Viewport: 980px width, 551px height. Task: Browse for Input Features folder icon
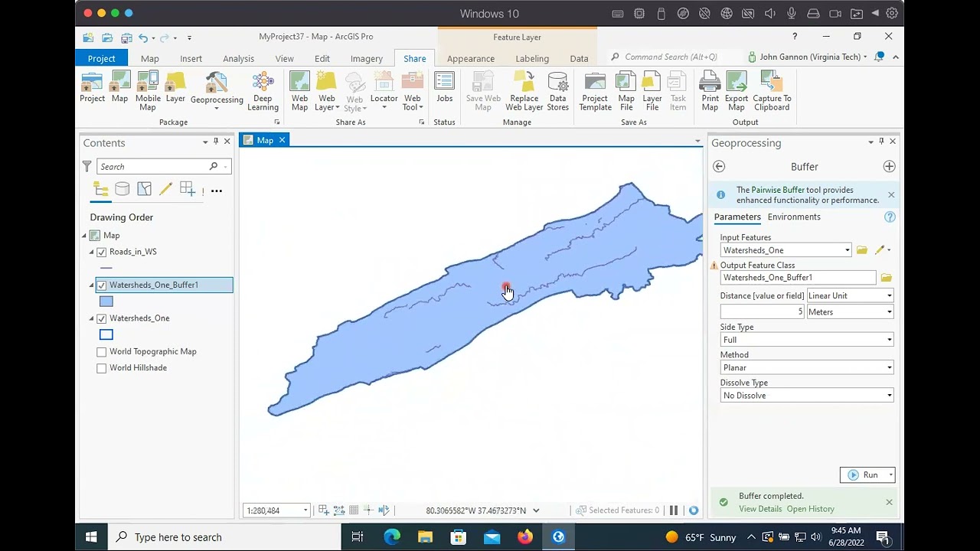tap(862, 250)
